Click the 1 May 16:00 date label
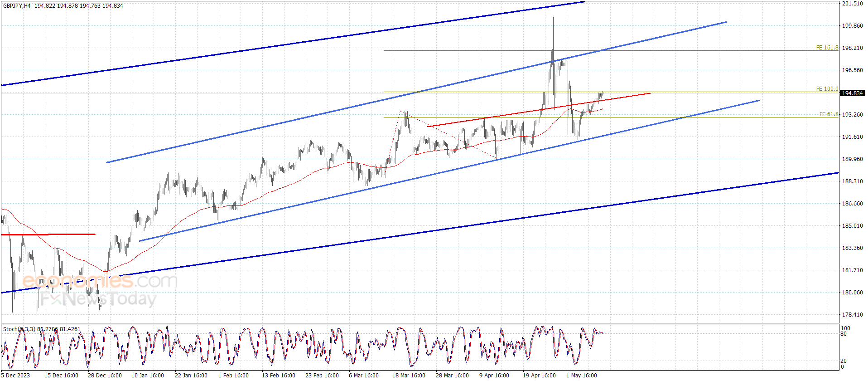868x381 pixels. 582,376
